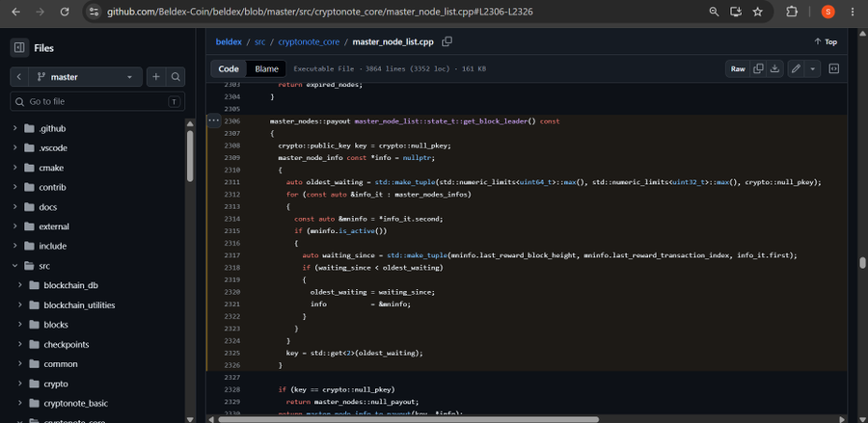Go forward in browser history
Screen dimensions: 868x423
[40, 12]
